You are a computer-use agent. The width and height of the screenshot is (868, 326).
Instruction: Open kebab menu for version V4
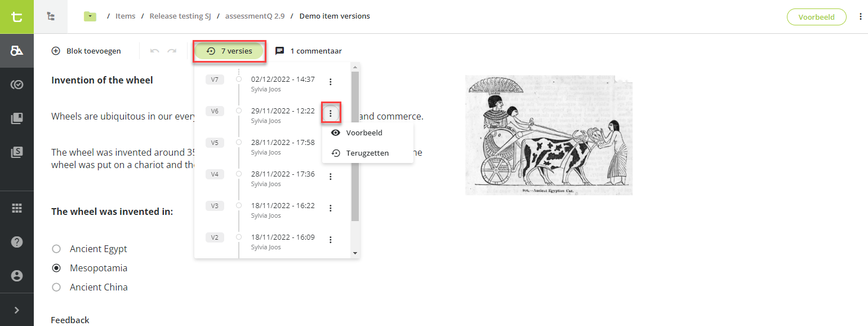click(331, 177)
